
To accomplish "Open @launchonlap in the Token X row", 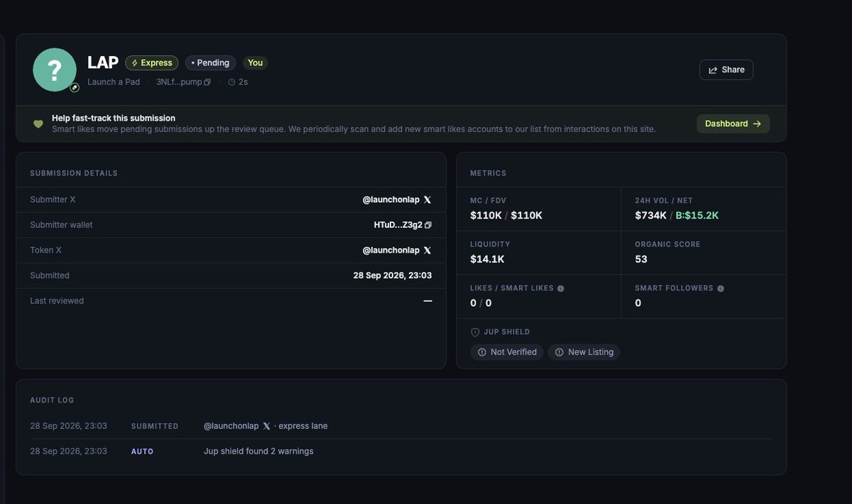I will (391, 250).
